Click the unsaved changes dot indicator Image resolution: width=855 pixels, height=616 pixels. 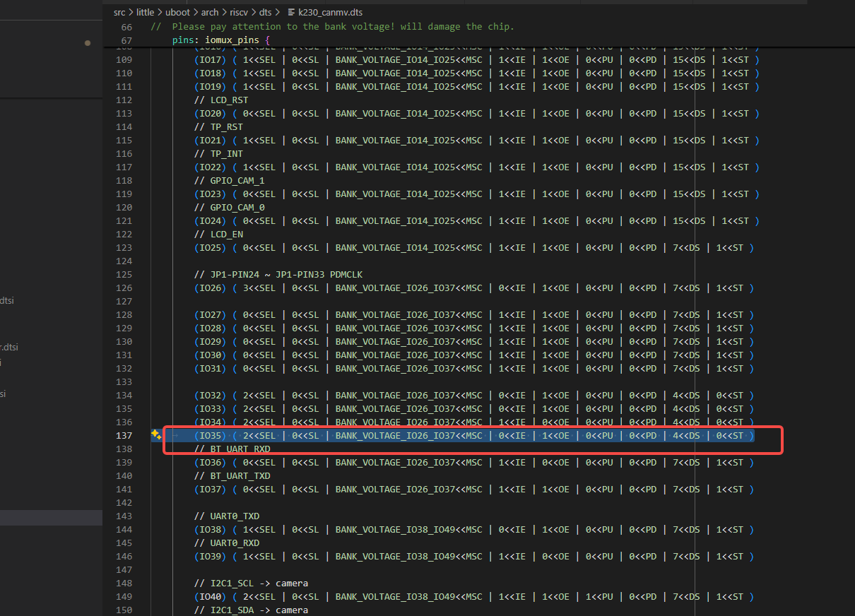click(x=88, y=43)
